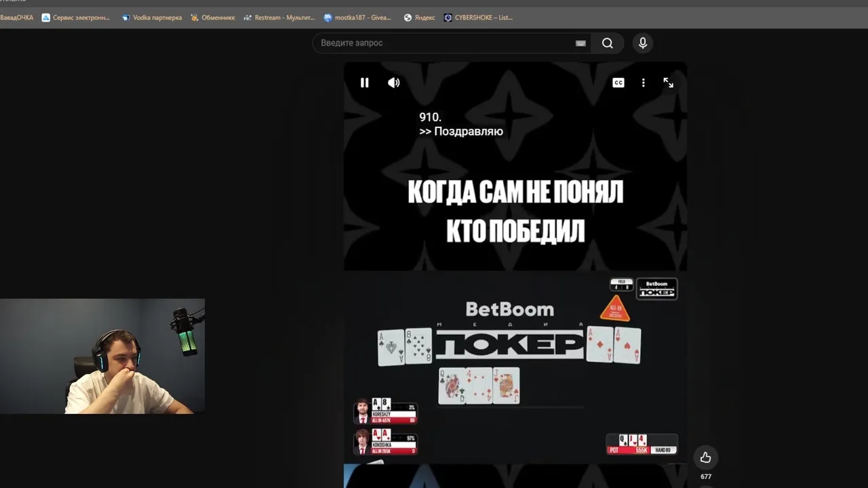Click the BetBoom logo in the video
Screen dimensions: 868x488
click(x=510, y=310)
